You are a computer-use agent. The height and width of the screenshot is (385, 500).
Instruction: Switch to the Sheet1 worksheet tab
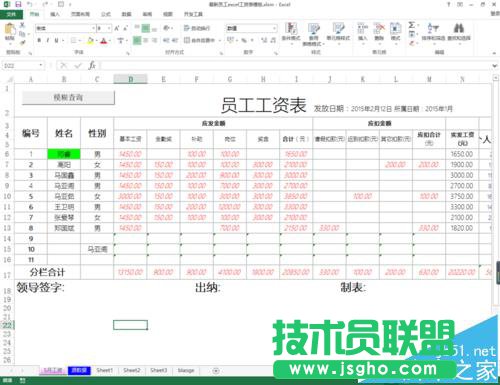(x=105, y=370)
